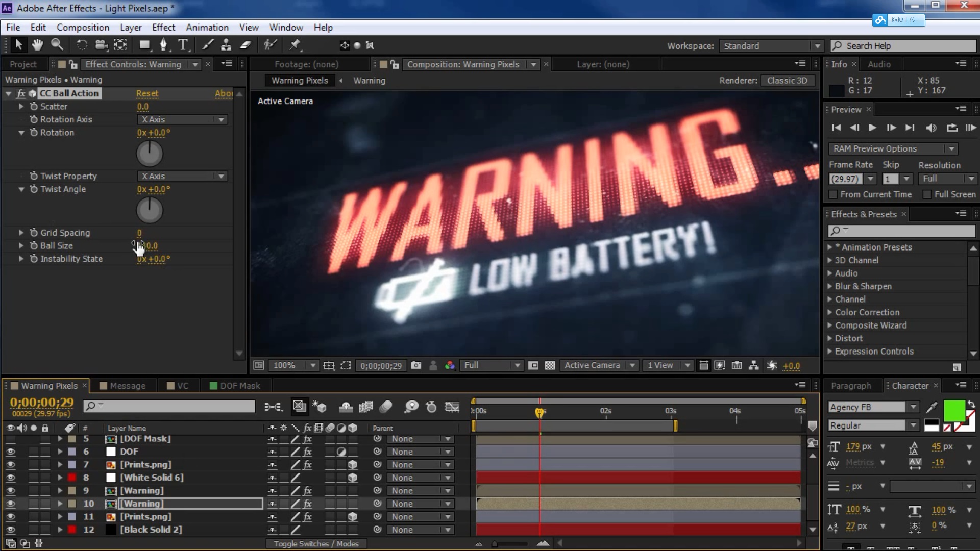Expand the Color Correction effects category
980x551 pixels.
829,312
